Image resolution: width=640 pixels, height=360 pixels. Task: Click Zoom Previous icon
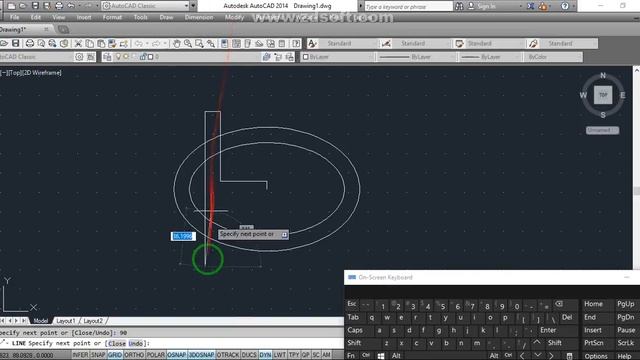click(x=211, y=43)
